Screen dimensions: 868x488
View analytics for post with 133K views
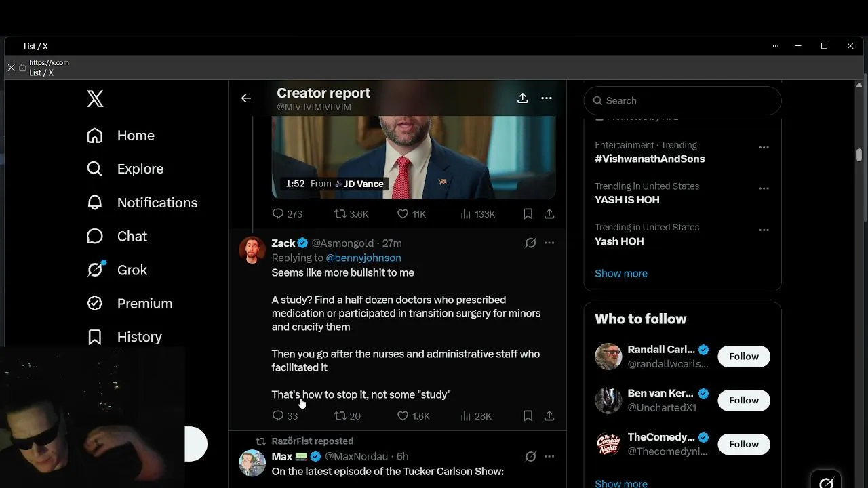click(x=477, y=214)
